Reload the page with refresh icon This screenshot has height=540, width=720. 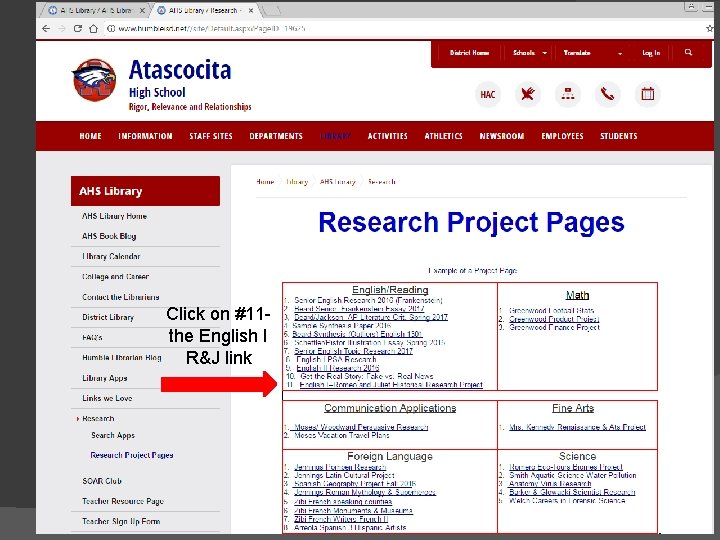tap(78, 28)
